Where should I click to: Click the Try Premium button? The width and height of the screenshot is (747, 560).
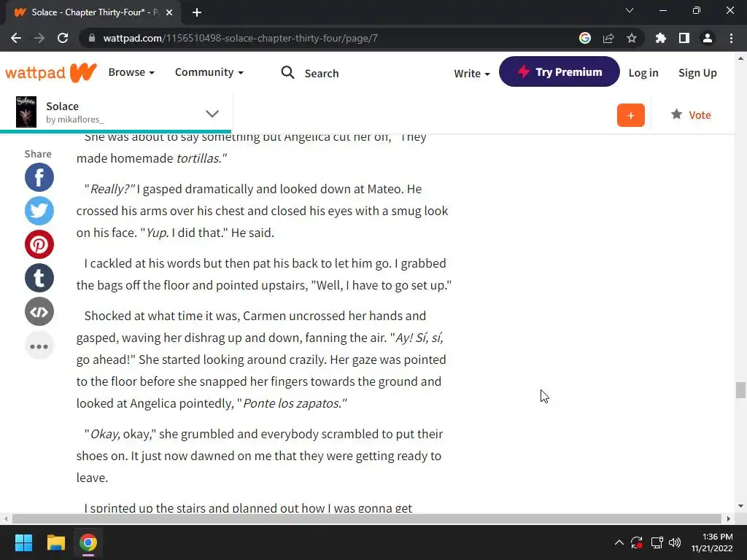pos(560,72)
